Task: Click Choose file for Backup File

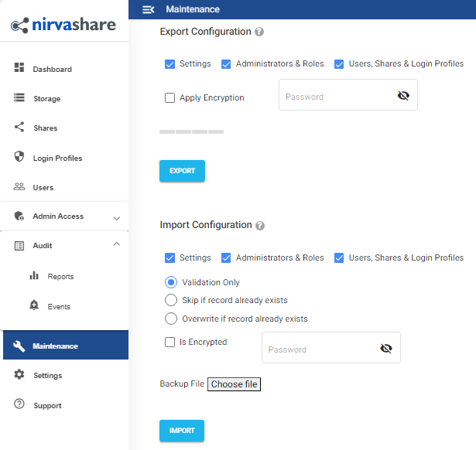Action: pyautogui.click(x=234, y=384)
